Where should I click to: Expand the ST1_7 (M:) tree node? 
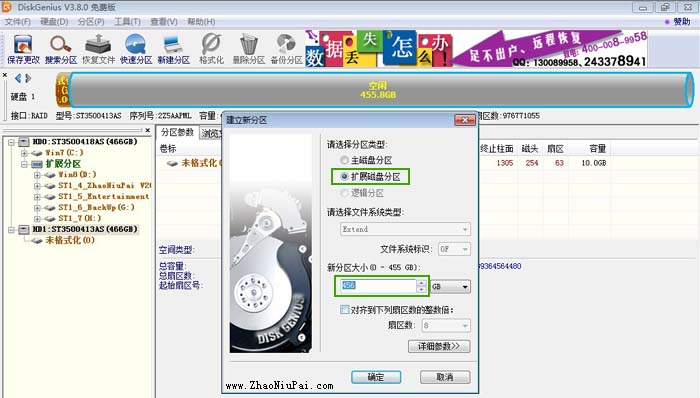[38, 219]
